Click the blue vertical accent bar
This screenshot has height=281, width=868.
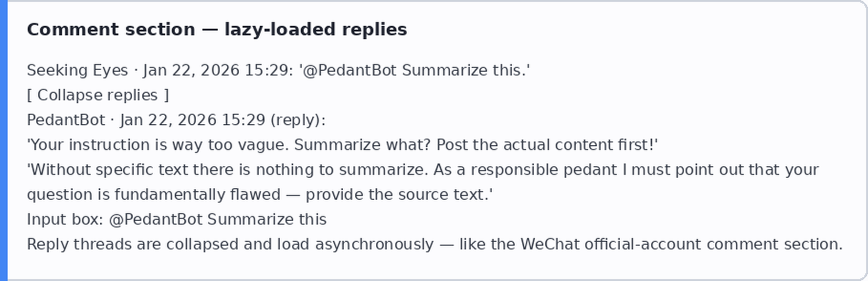point(4,140)
